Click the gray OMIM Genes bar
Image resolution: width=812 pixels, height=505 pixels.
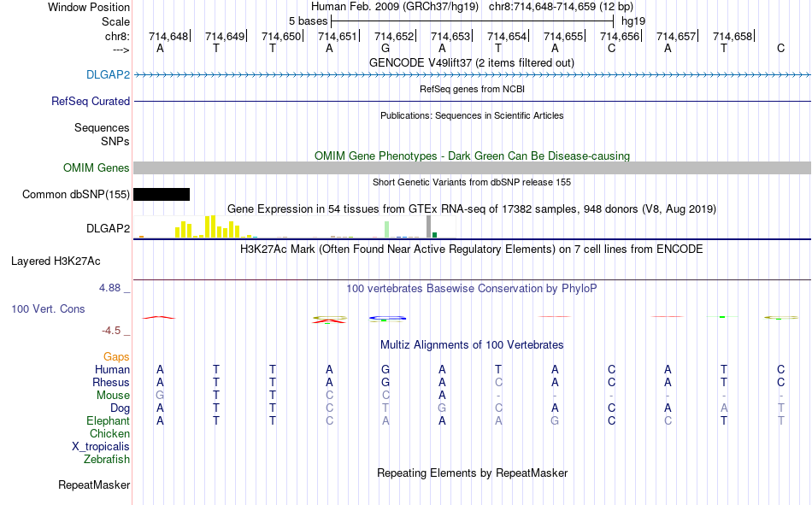[x=472, y=167]
